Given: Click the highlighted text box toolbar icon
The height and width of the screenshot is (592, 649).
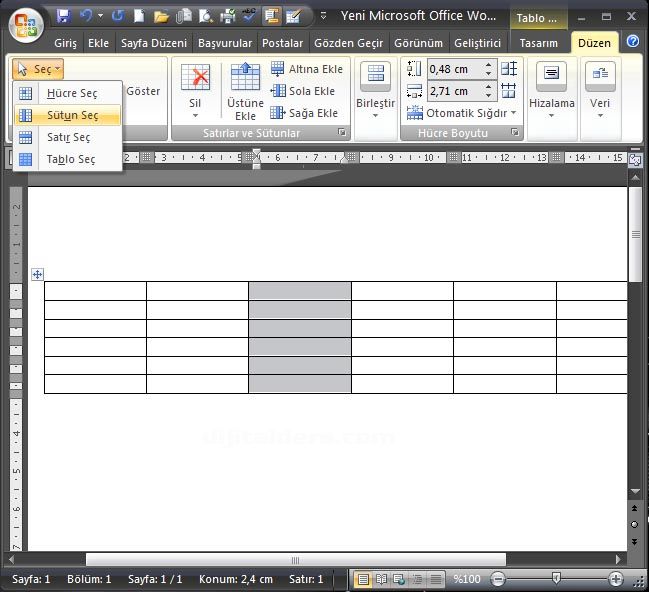Looking at the screenshot, I should 272,16.
